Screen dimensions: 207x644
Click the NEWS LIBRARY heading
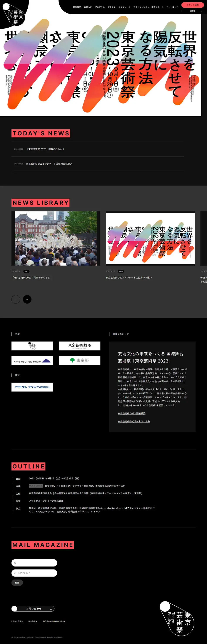pos(40,203)
